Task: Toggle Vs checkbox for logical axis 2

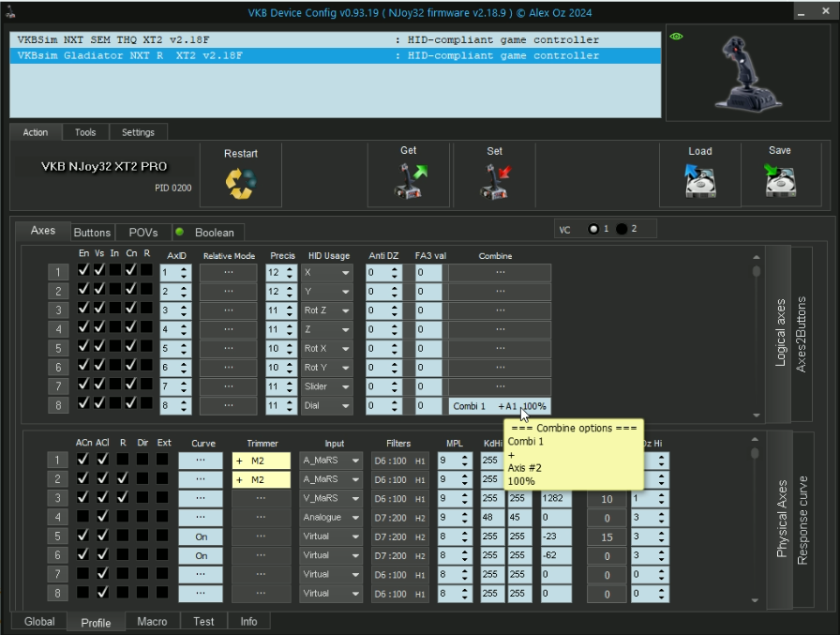Action: 99,289
